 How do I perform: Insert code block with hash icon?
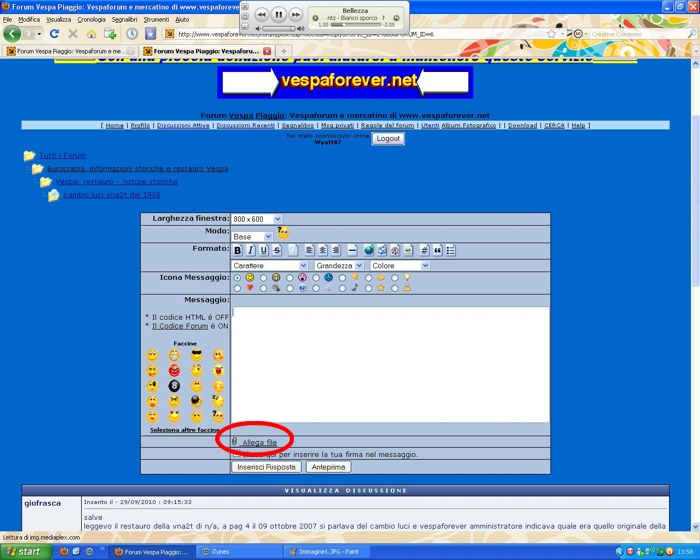[x=424, y=251]
